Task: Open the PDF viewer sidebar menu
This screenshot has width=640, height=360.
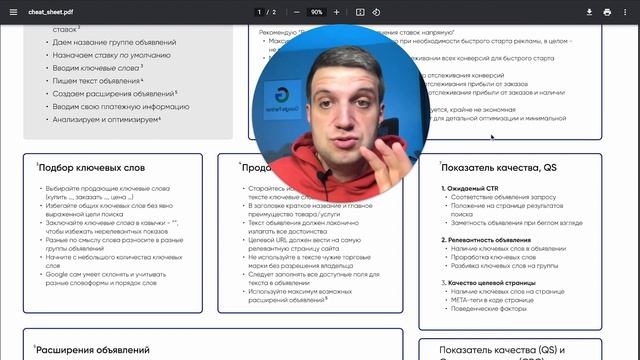Action: click(x=13, y=12)
